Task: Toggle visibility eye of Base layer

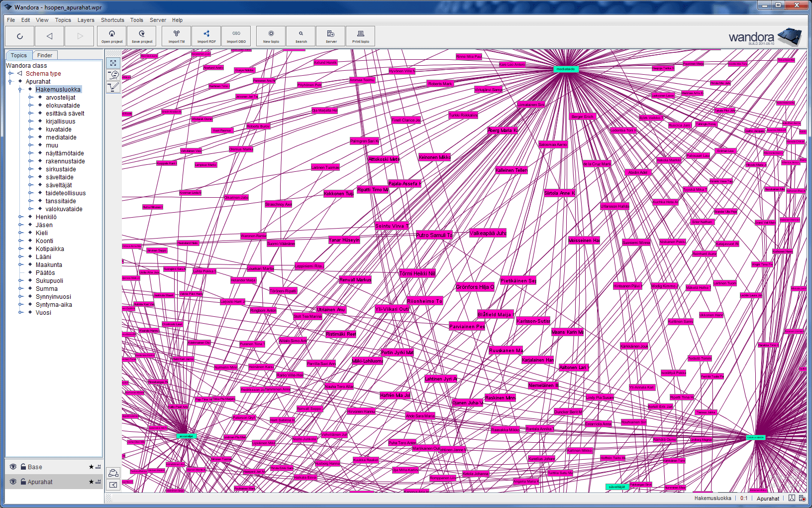Action: (x=13, y=467)
